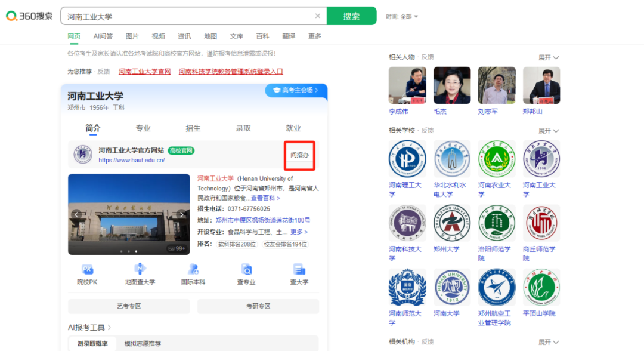Expand the 相关学校 list

tap(549, 130)
